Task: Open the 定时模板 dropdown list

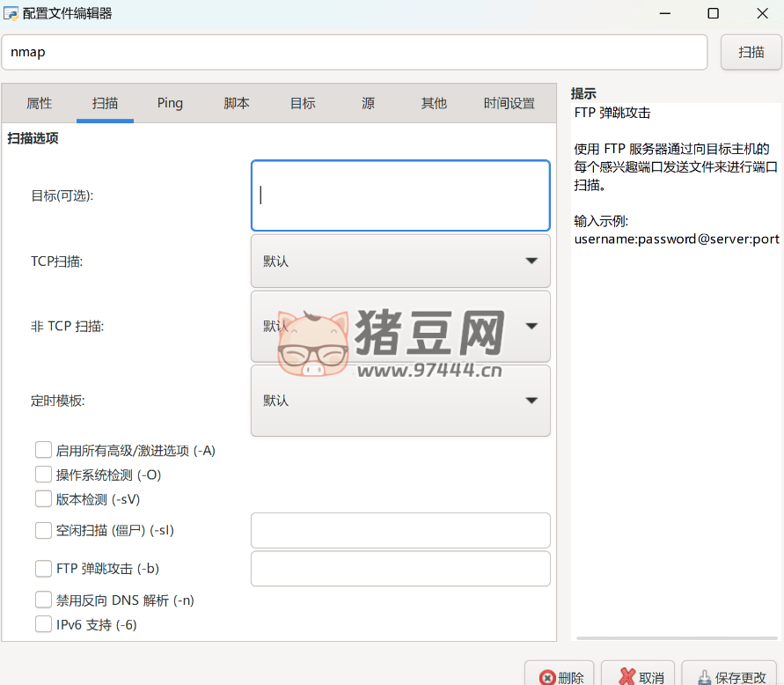Action: pyautogui.click(x=400, y=401)
